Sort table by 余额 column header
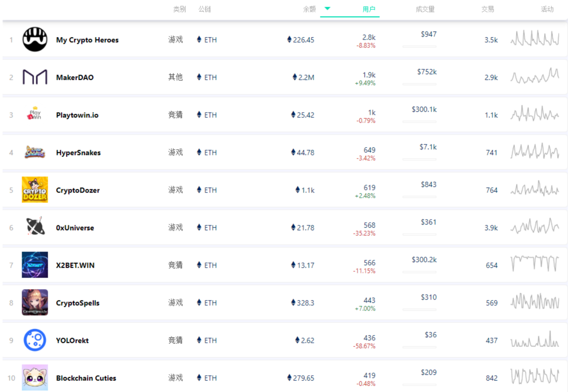The image size is (568, 392). (309, 9)
